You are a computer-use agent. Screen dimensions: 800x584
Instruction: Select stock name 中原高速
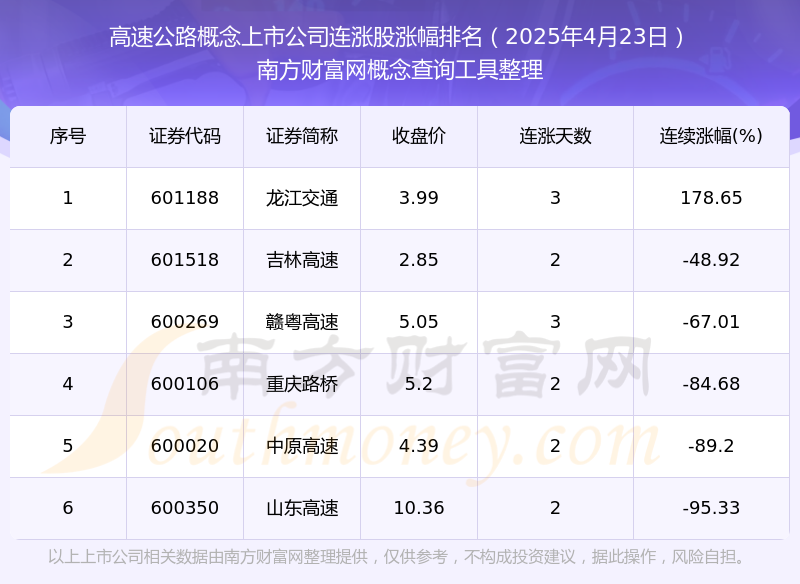(302, 446)
